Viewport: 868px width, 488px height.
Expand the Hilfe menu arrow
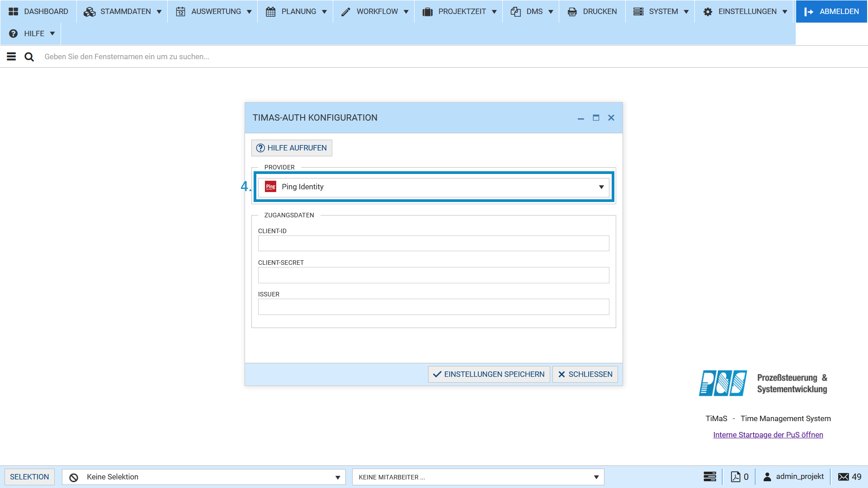(52, 34)
